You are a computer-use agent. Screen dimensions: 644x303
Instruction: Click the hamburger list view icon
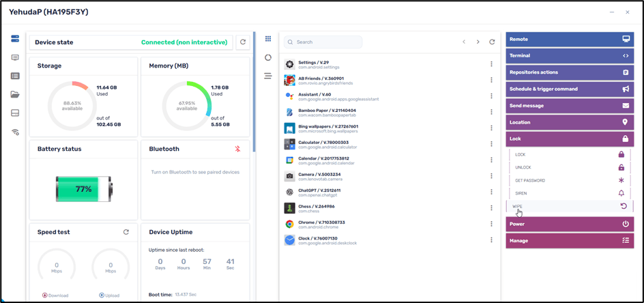(268, 76)
